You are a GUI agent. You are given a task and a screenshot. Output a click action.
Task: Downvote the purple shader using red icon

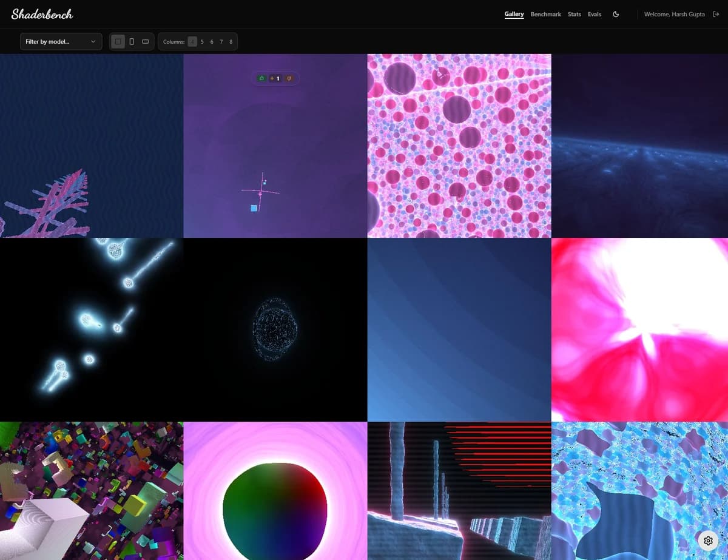[289, 78]
